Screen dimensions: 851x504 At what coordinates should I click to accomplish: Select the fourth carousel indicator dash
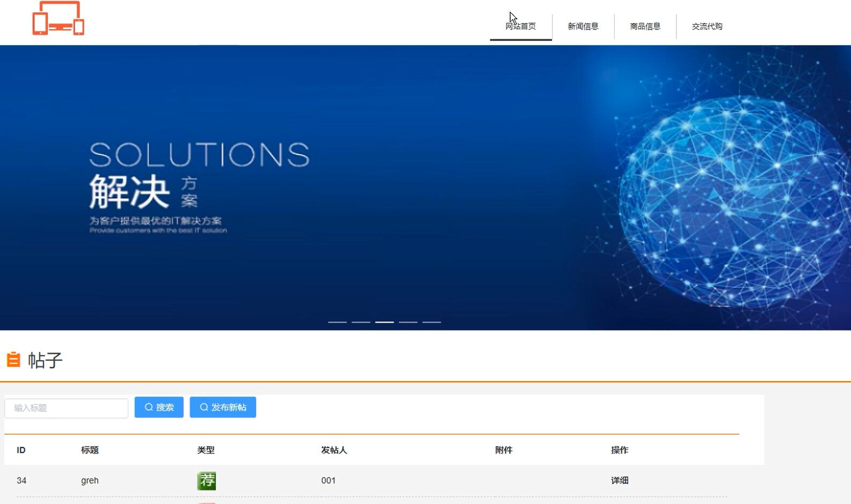pos(408,322)
